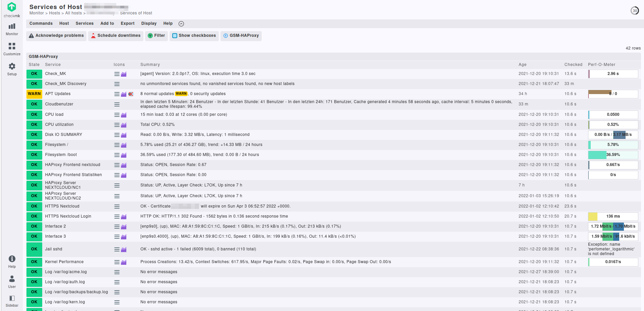644x311 pixels.
Task: Click the Checkmk logo
Action: point(12,10)
